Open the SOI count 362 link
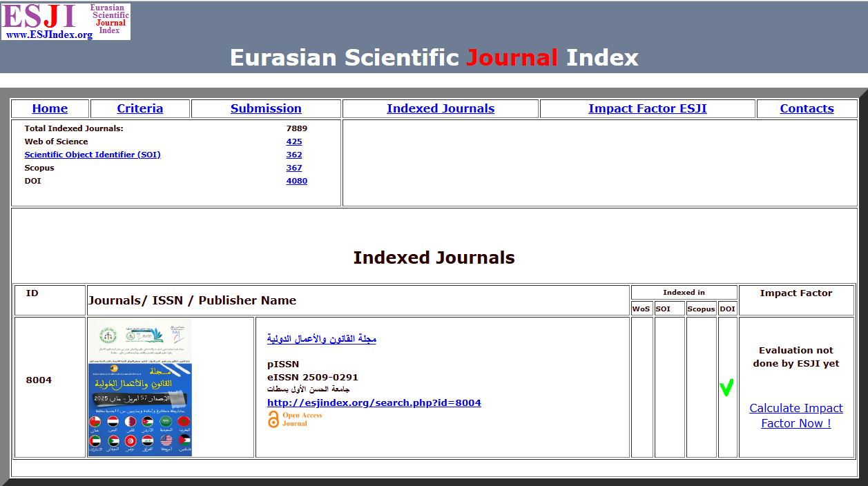868x486 pixels. 294,155
